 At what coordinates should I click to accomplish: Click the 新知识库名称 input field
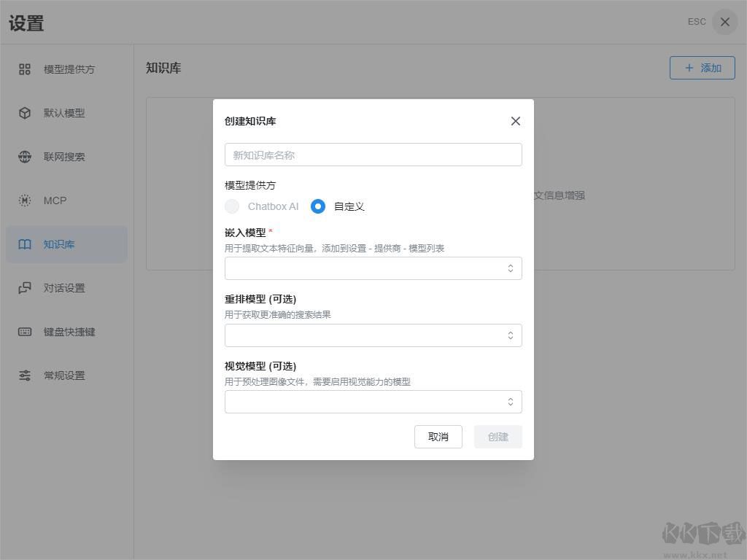tap(373, 155)
